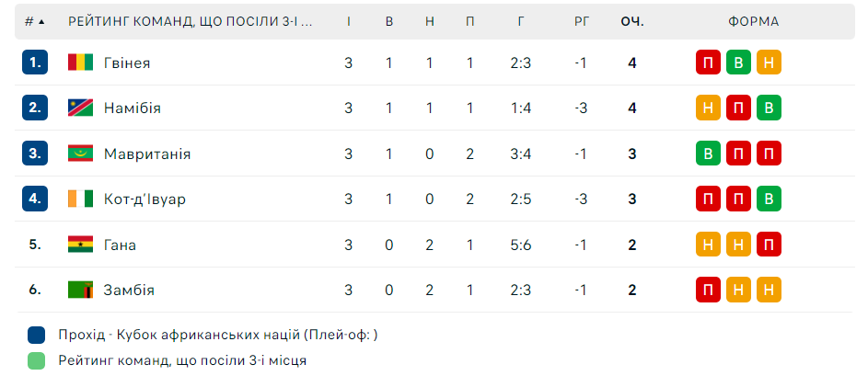
Task: Sort by ОЧ. points column header
Action: (x=631, y=21)
